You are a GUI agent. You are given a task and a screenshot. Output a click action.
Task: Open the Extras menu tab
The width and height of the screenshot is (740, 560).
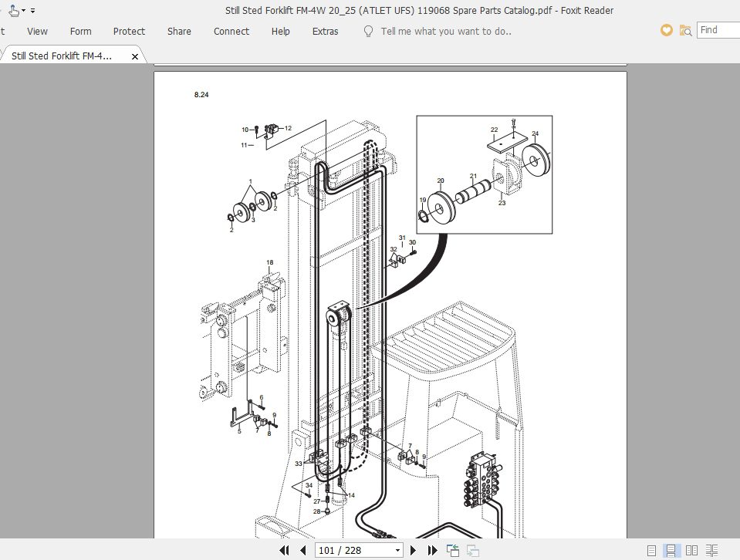325,31
